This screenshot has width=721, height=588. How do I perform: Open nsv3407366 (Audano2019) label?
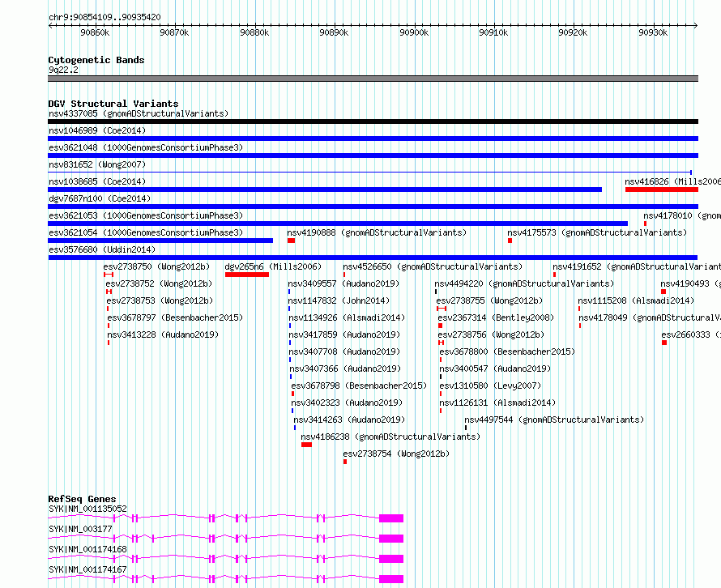pyautogui.click(x=345, y=369)
